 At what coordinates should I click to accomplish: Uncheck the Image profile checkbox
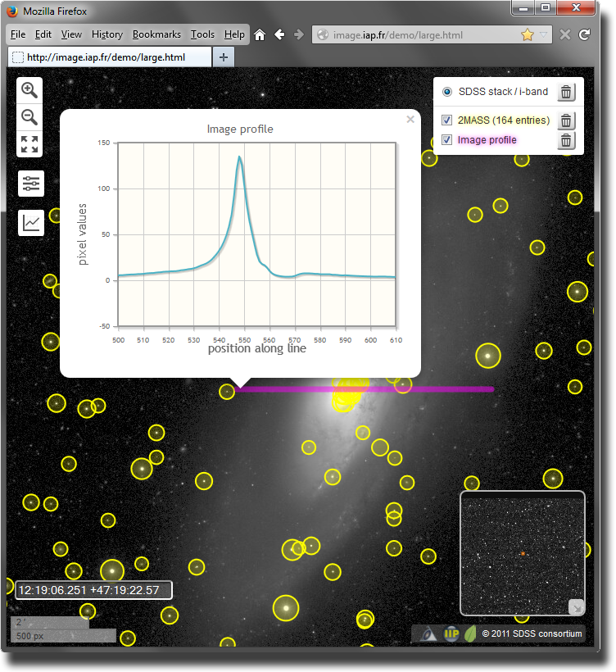(x=446, y=140)
